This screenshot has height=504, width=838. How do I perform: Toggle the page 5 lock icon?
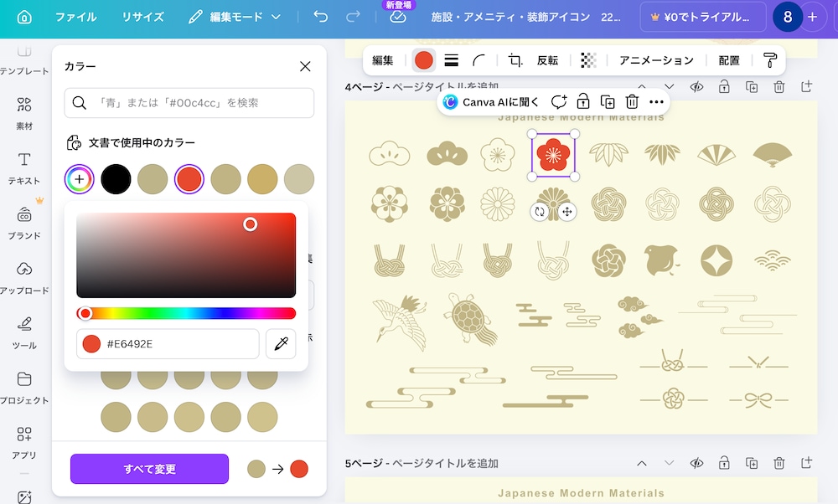tap(724, 463)
